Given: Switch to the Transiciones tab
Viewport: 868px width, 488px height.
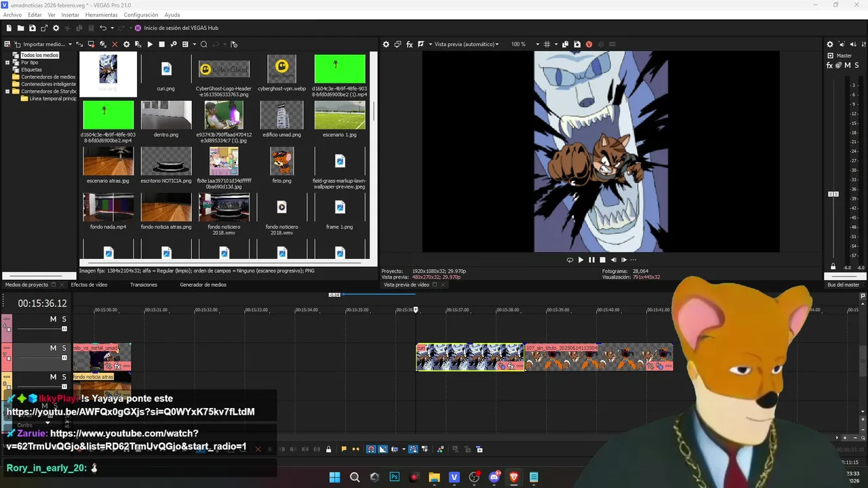Looking at the screenshot, I should tap(144, 285).
